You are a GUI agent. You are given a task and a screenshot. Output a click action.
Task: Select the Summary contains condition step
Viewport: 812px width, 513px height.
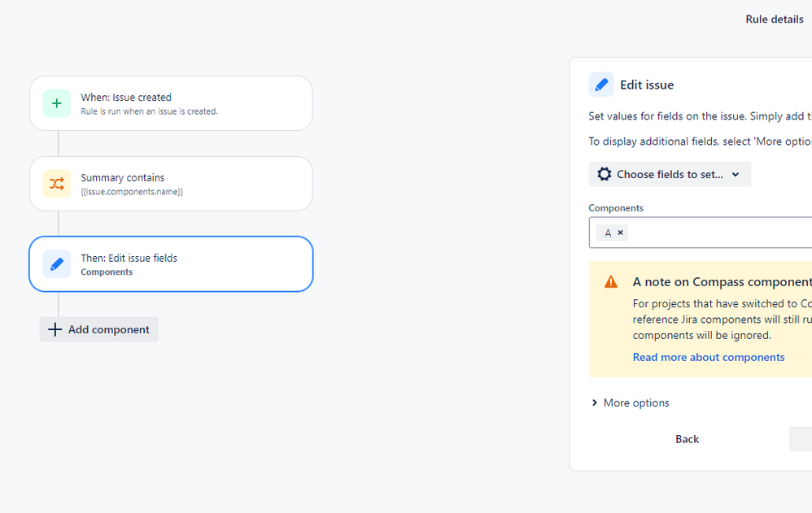pos(171,184)
